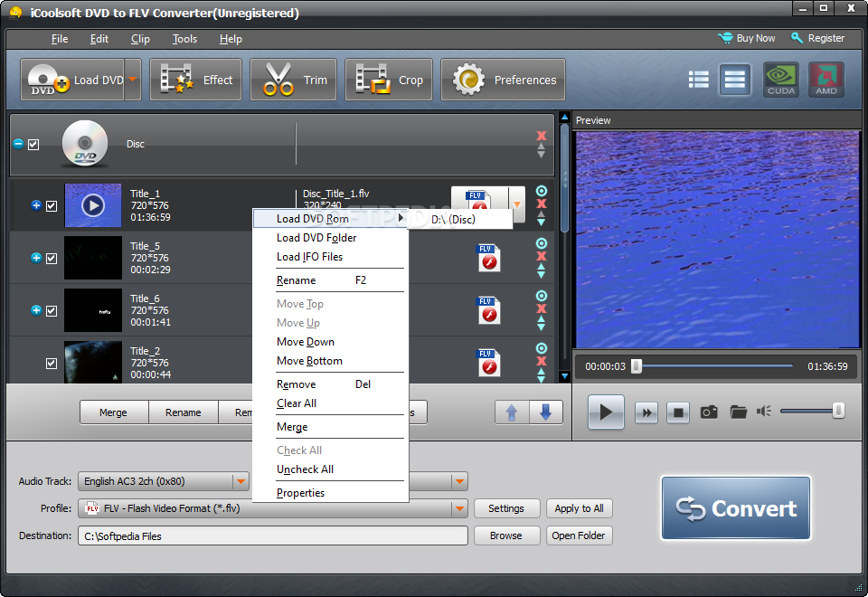The image size is (868, 597).
Task: Toggle NVIDIA CUDA acceleration
Action: point(781,80)
